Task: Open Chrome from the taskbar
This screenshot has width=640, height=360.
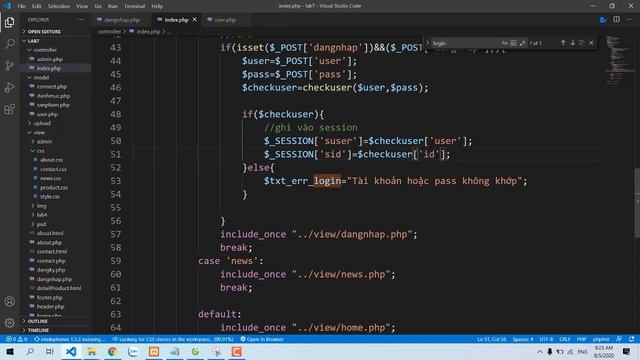Action: [x=112, y=351]
